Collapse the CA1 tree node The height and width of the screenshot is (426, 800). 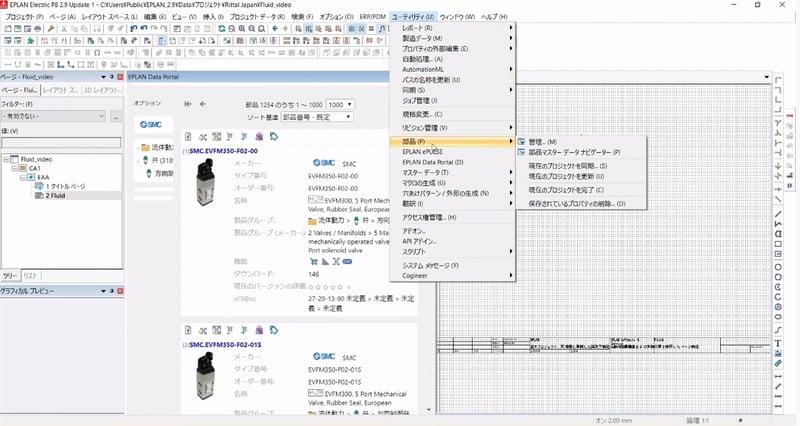pyautogui.click(x=15, y=168)
